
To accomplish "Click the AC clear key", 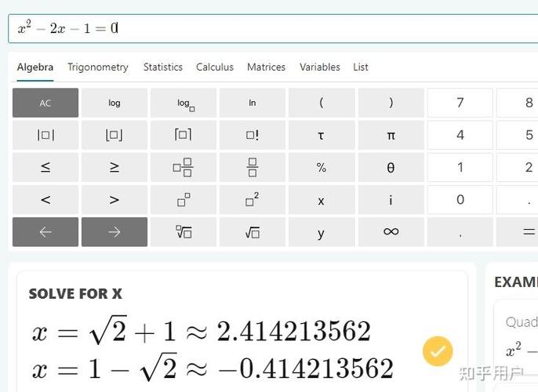I will [45, 103].
